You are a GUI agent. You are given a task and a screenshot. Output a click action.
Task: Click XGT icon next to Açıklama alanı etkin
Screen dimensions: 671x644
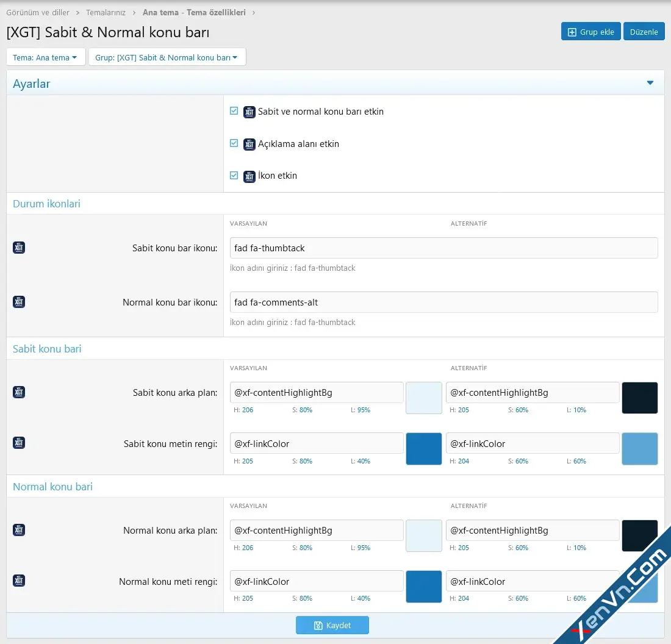(249, 144)
